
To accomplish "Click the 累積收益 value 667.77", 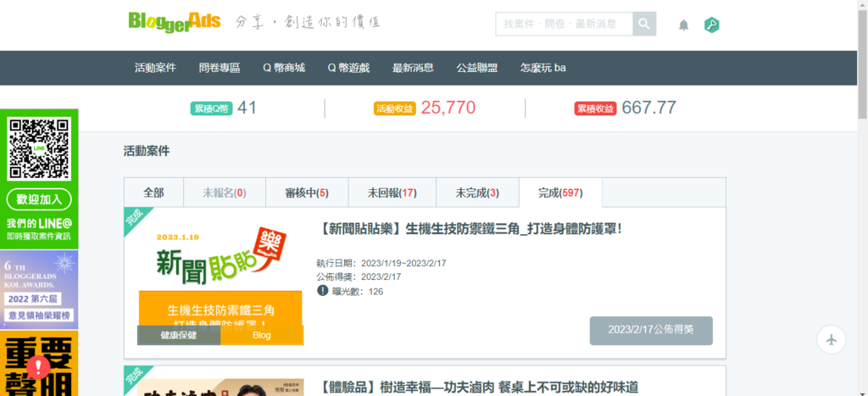I will (x=648, y=108).
